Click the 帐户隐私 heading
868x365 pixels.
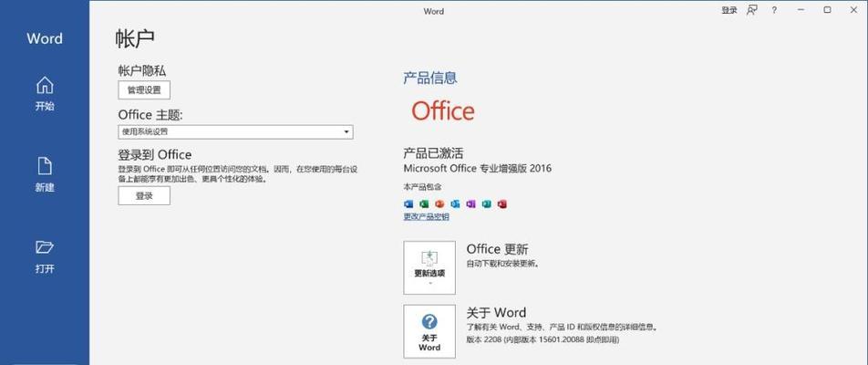pyautogui.click(x=141, y=70)
